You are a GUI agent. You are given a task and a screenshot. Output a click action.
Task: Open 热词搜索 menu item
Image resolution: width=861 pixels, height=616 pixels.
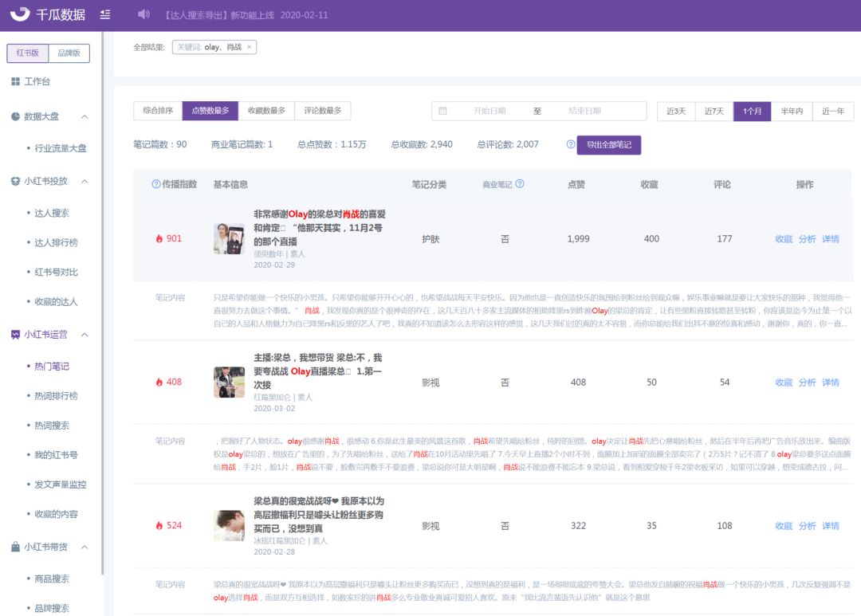tap(52, 426)
